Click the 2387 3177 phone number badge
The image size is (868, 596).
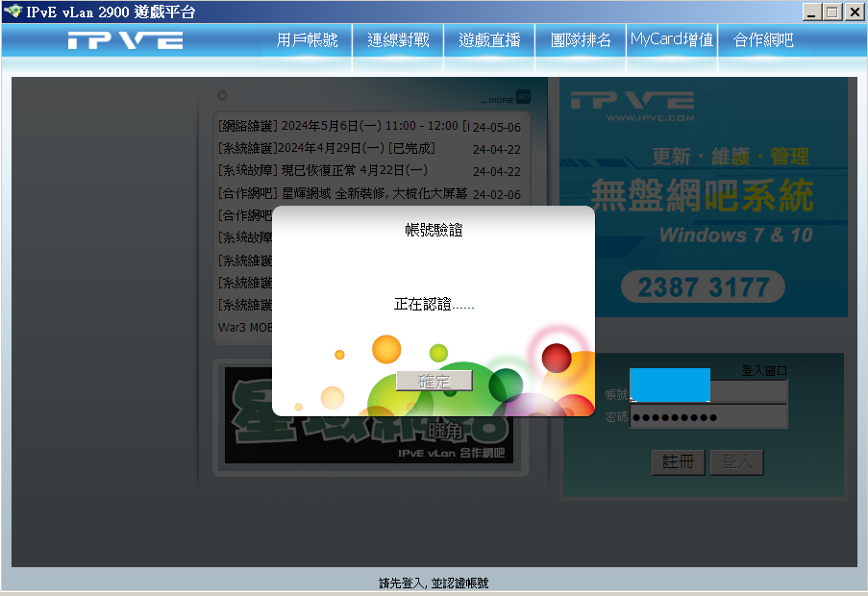point(703,287)
